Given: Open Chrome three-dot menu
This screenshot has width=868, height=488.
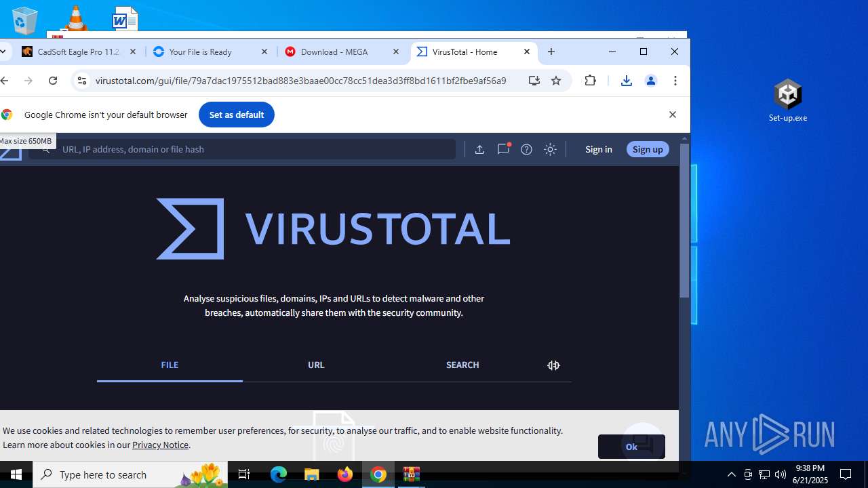Looking at the screenshot, I should tap(675, 81).
